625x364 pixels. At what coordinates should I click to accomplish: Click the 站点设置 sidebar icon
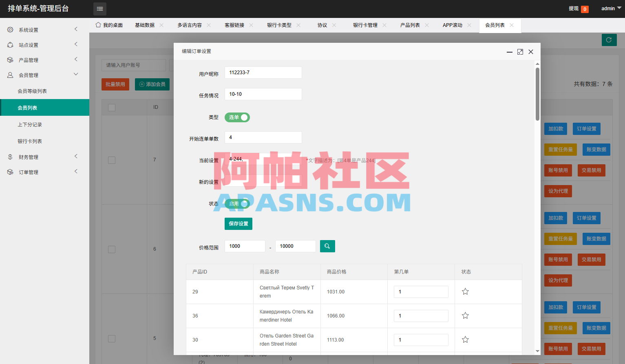tap(10, 45)
